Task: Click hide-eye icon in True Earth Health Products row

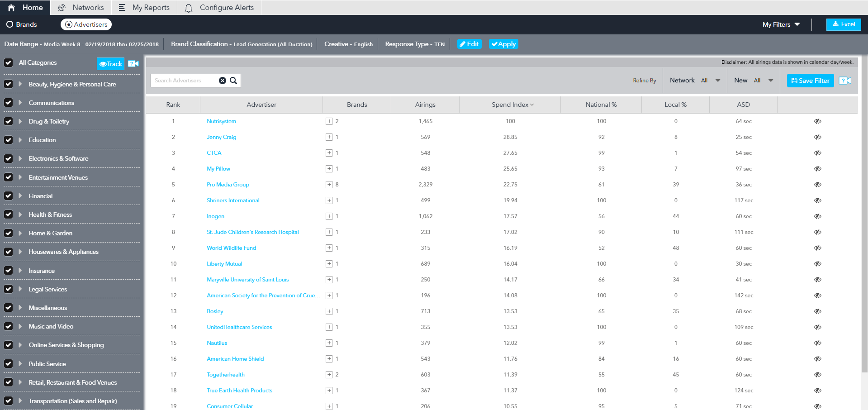Action: pyautogui.click(x=818, y=391)
